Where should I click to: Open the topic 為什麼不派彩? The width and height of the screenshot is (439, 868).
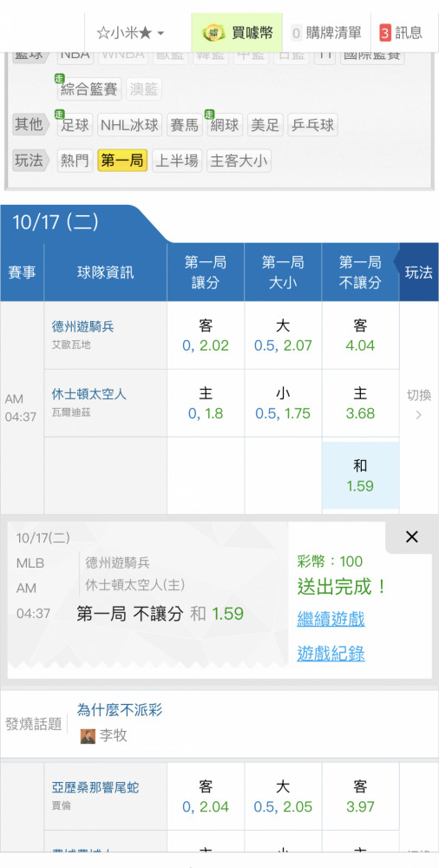pos(120,710)
